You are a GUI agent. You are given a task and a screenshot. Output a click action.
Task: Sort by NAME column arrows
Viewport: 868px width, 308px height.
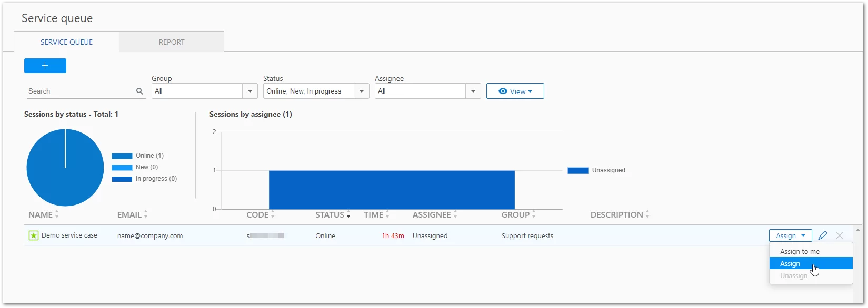click(57, 214)
